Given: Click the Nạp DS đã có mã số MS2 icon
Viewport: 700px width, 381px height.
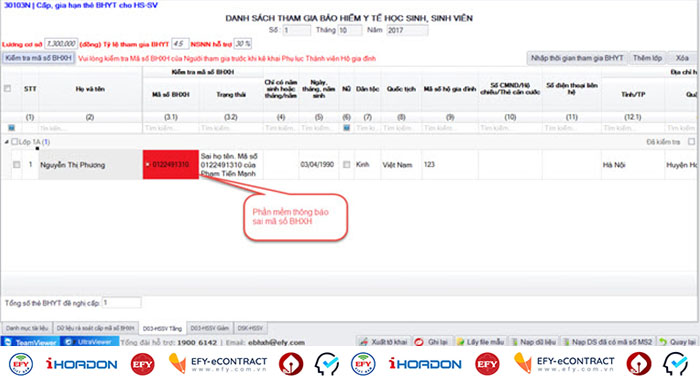Looking at the screenshot, I should [566, 342].
